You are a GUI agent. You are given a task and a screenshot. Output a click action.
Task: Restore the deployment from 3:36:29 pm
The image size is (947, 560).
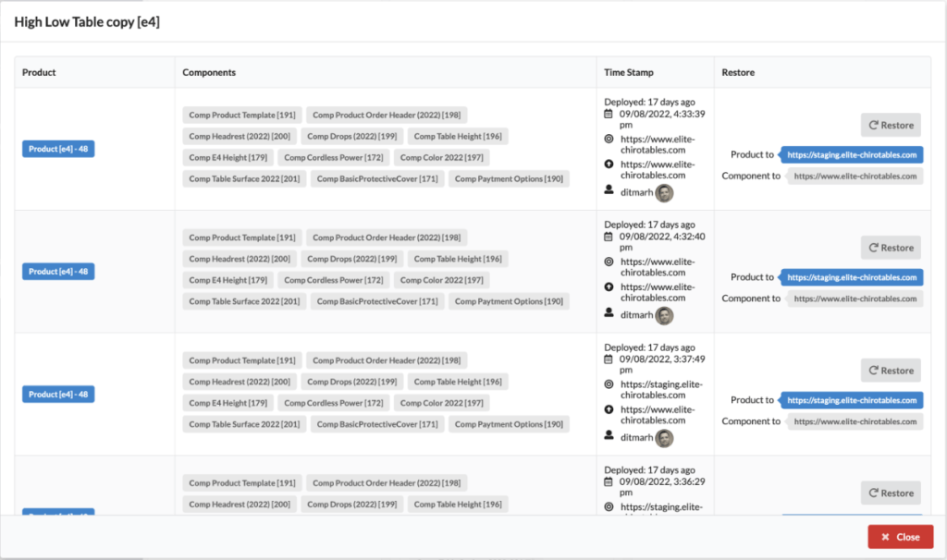(x=891, y=493)
